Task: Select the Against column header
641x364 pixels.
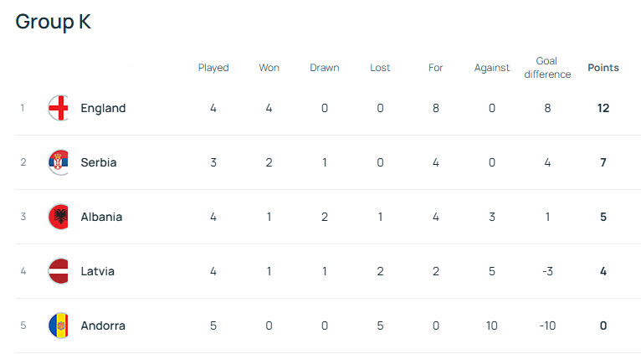Action: [x=492, y=68]
